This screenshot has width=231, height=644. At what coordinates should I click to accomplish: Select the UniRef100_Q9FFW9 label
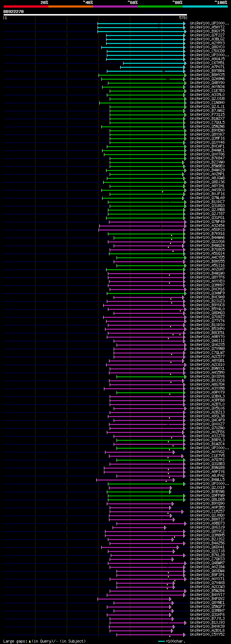[x=207, y=496]
